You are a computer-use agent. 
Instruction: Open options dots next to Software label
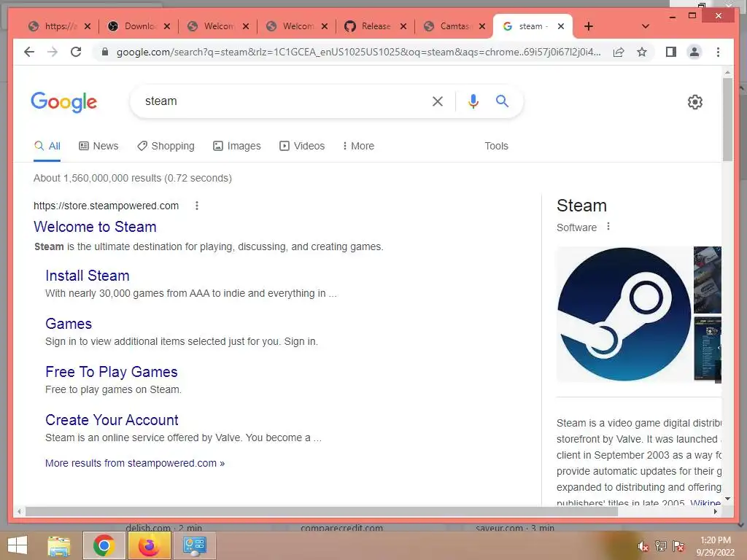608,227
